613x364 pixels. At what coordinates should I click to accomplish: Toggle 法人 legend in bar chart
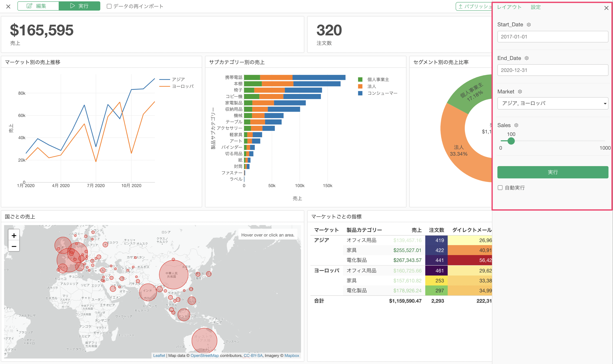(x=367, y=86)
